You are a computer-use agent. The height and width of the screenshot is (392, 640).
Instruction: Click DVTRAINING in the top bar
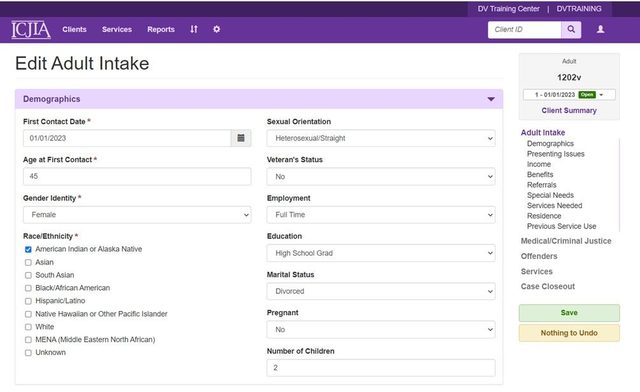(579, 9)
